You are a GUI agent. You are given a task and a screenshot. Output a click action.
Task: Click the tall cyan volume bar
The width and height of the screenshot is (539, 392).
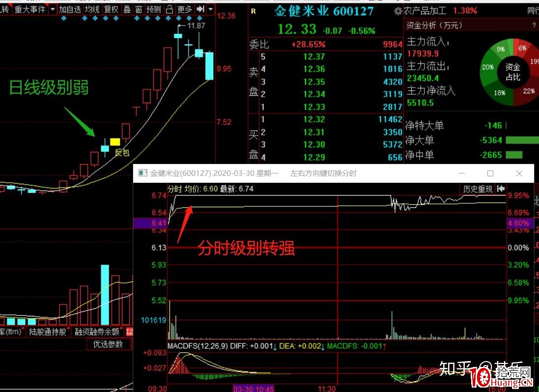(x=105, y=295)
